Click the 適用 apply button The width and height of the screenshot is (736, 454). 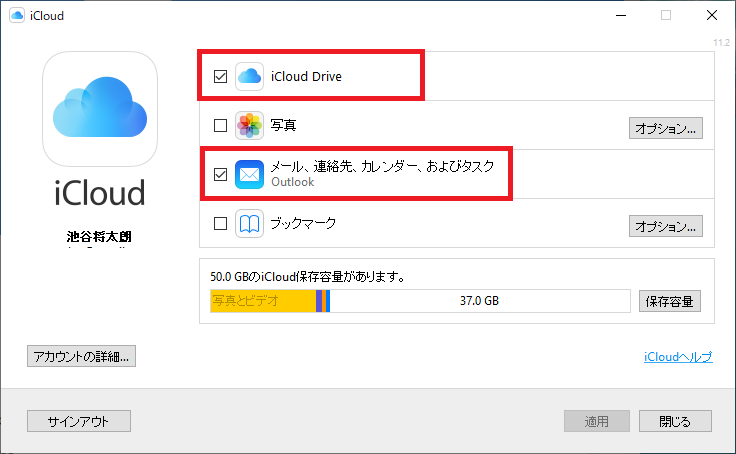[597, 421]
